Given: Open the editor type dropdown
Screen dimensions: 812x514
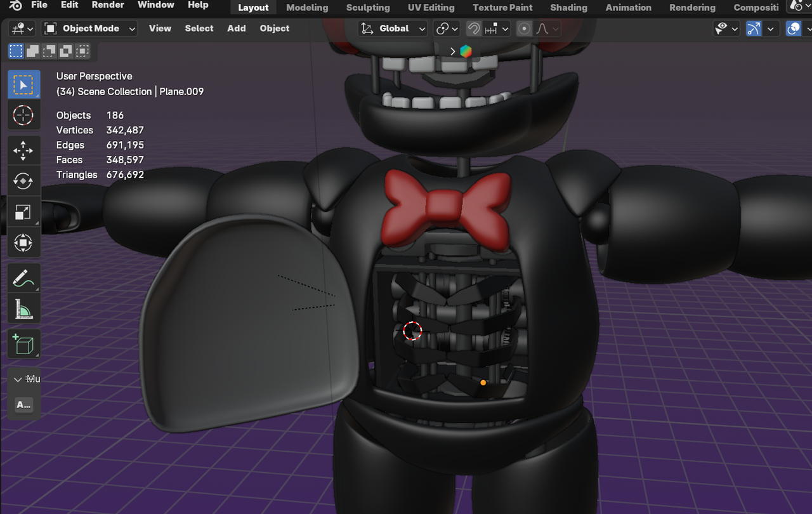Looking at the screenshot, I should tap(22, 29).
